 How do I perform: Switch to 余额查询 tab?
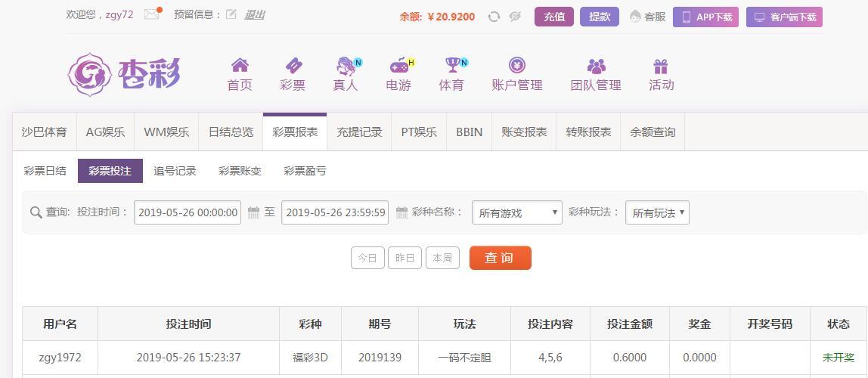653,132
